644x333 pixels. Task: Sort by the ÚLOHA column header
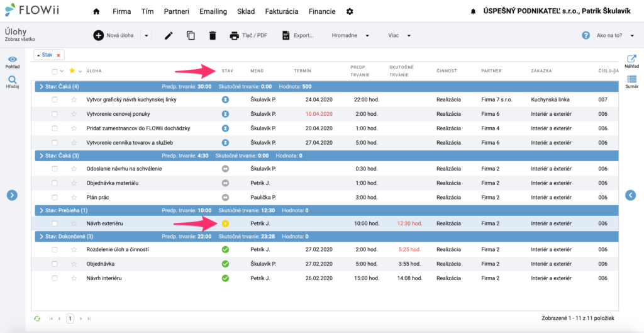click(94, 71)
